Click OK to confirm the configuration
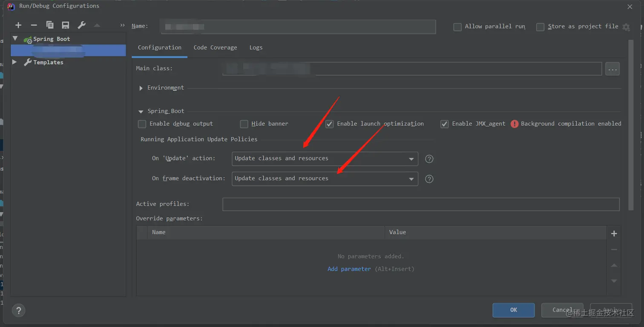 click(x=514, y=310)
